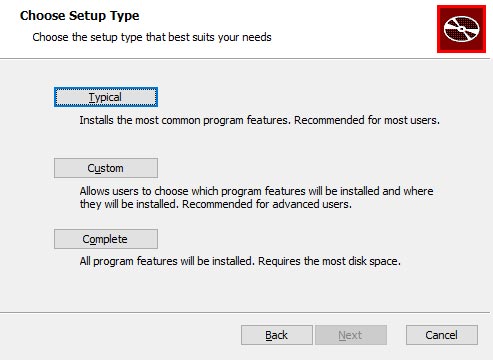Click the Allows users to choose description line

coord(256,191)
